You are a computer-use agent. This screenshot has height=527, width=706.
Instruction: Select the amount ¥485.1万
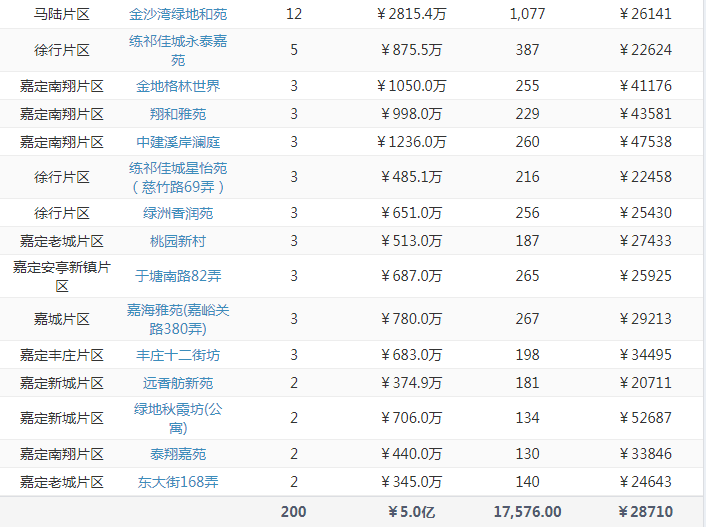412,177
